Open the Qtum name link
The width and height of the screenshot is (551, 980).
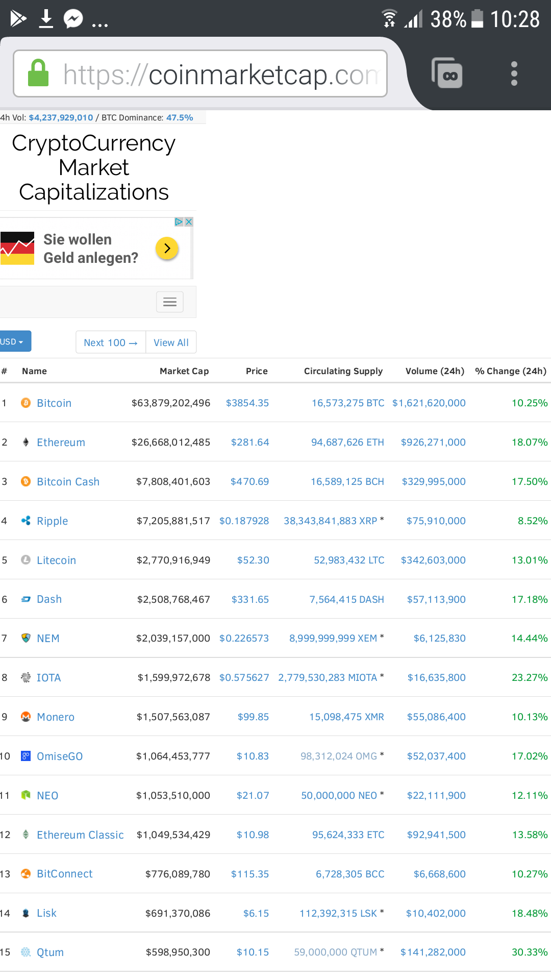pyautogui.click(x=50, y=952)
